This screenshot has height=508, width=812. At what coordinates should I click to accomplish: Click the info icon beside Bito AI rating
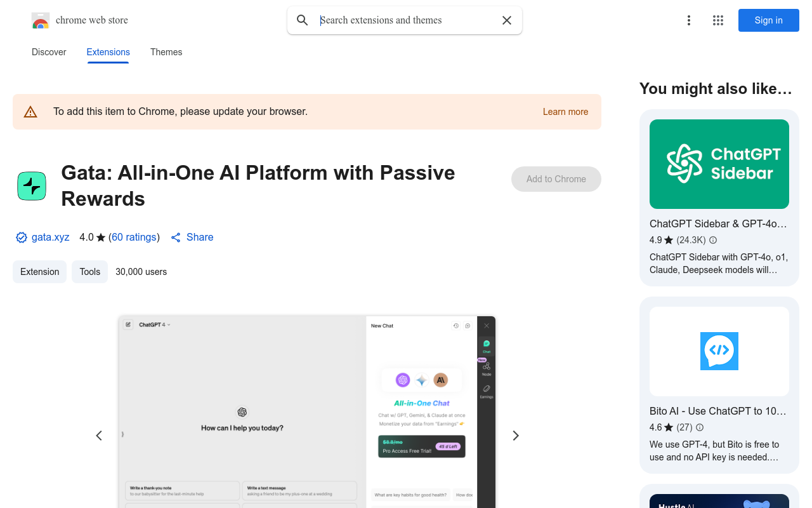(x=700, y=427)
